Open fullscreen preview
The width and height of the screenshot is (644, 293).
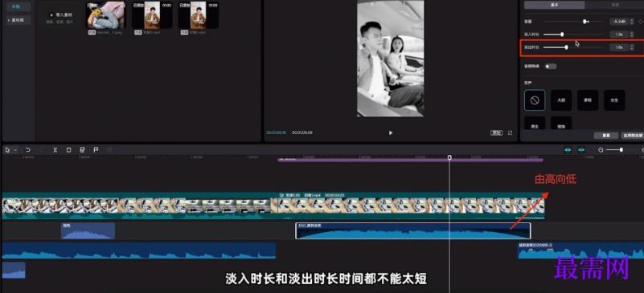coord(510,132)
